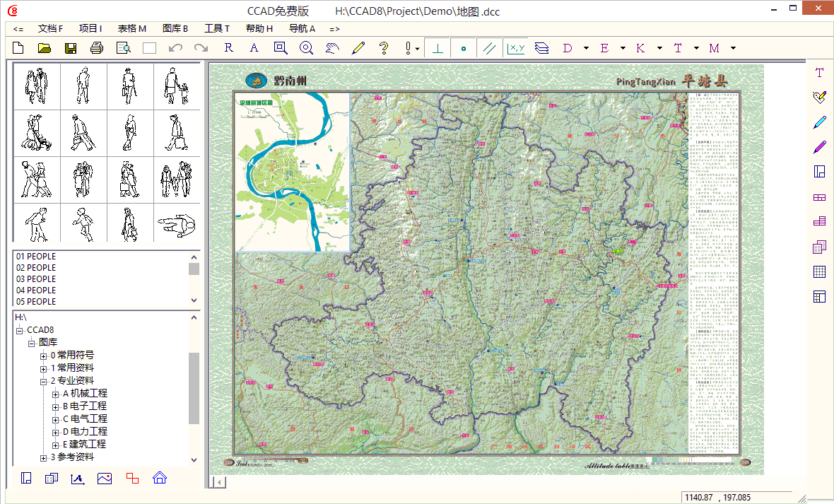
Task: Click the home icon below library tree
Action: click(x=160, y=478)
